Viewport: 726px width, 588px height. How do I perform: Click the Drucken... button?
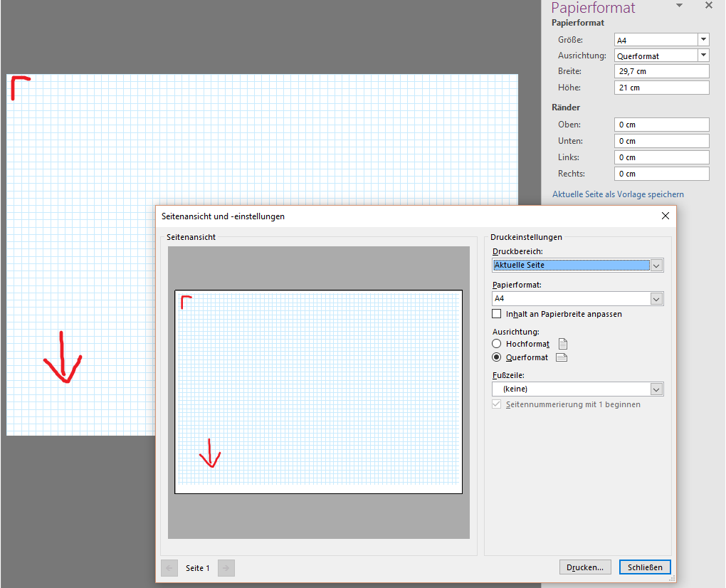(x=585, y=567)
